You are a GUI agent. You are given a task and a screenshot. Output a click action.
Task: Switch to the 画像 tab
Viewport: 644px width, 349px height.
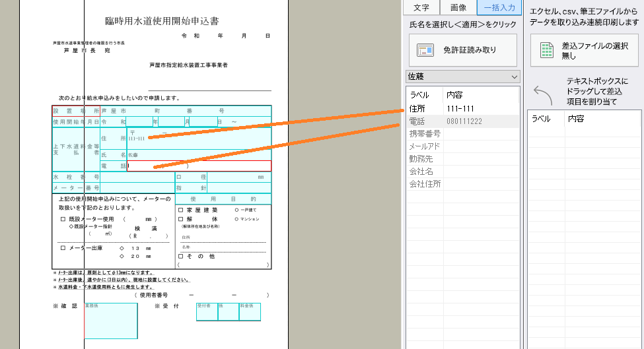tap(458, 7)
